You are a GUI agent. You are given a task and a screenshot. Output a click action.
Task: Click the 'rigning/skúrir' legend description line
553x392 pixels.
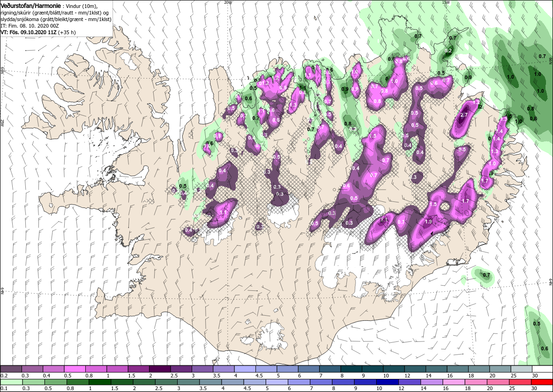[x=55, y=13]
